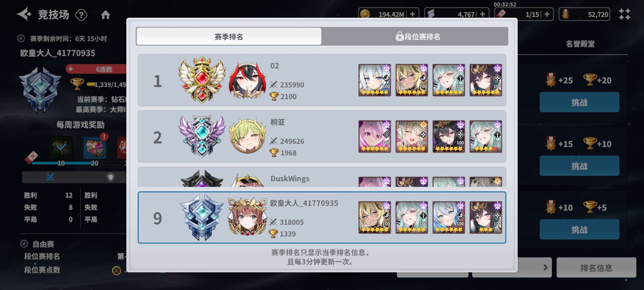Select the crossed swords attack stats tab

(x=50, y=177)
